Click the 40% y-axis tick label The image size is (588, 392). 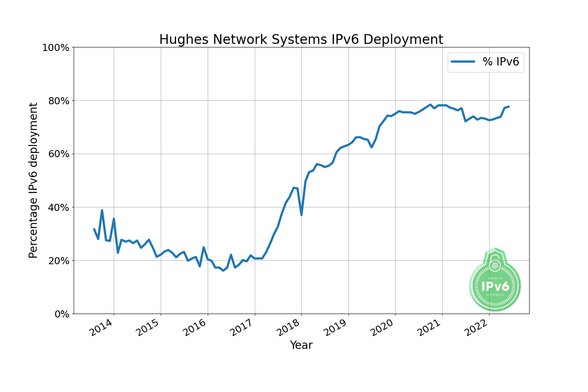click(58, 207)
